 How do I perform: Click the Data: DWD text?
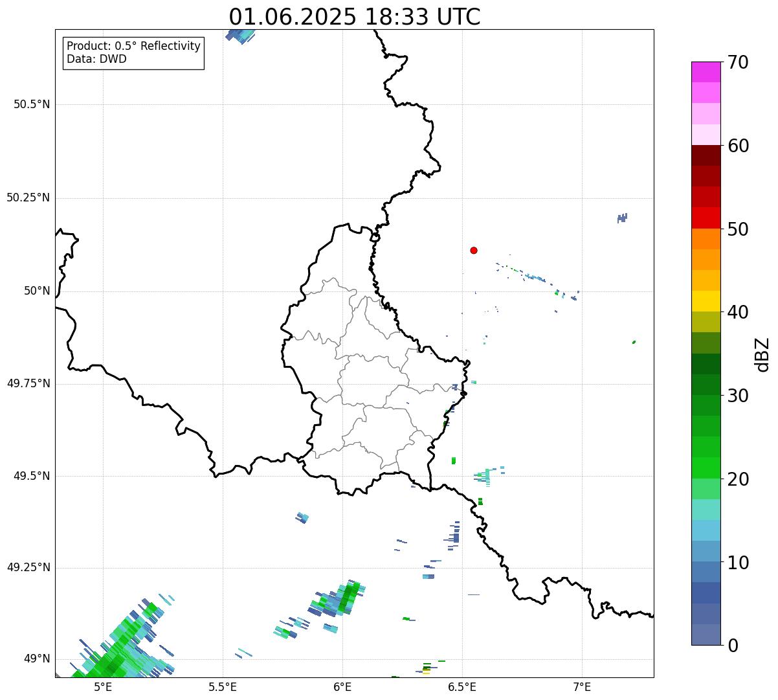point(97,60)
